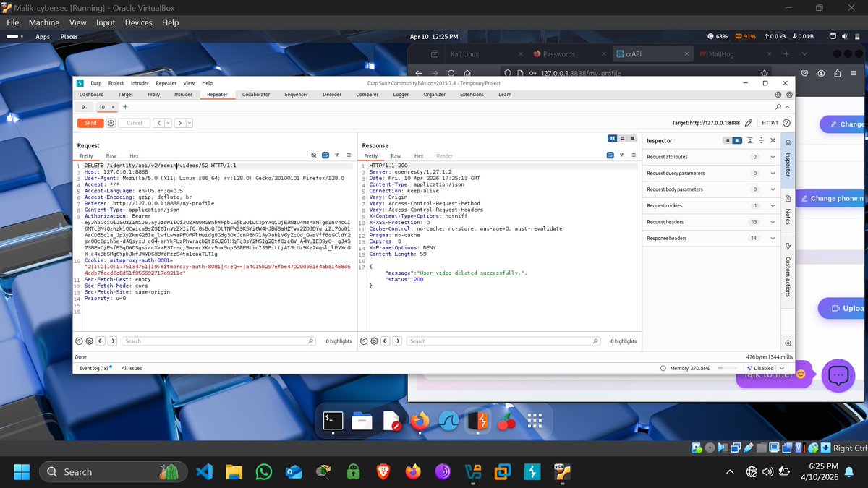The width and height of the screenshot is (868, 488).
Task: Toggle hide non-printable eye icon in Request
Action: 314,155
